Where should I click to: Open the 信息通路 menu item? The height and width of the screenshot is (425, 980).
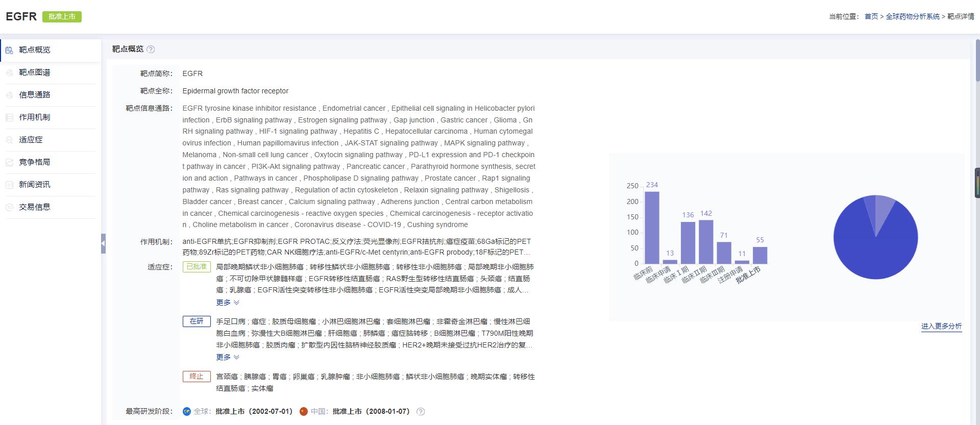point(35,95)
